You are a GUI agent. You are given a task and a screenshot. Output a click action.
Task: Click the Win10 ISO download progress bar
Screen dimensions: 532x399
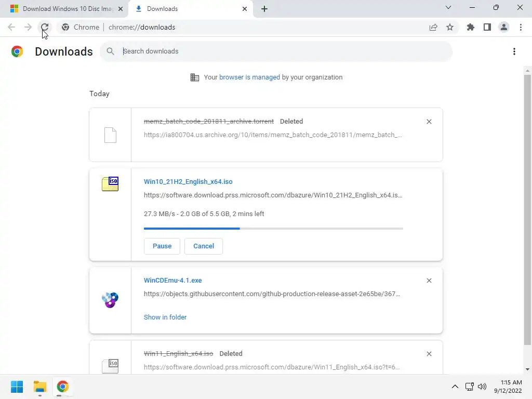pos(273,229)
